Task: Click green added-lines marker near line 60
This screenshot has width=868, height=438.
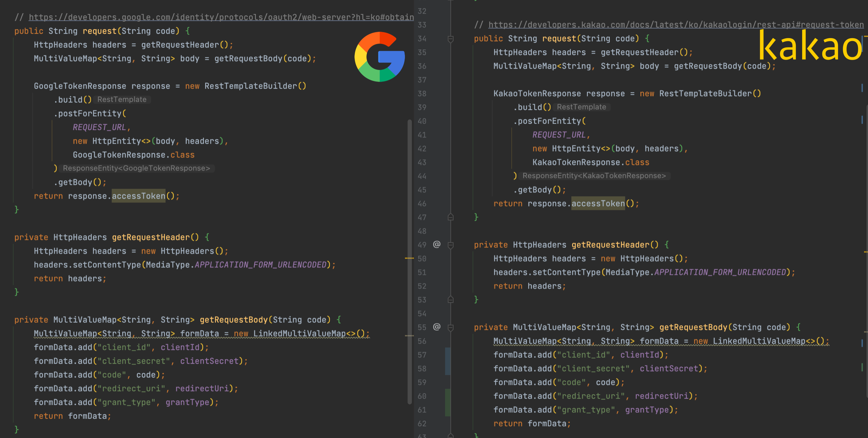Action: [447, 402]
